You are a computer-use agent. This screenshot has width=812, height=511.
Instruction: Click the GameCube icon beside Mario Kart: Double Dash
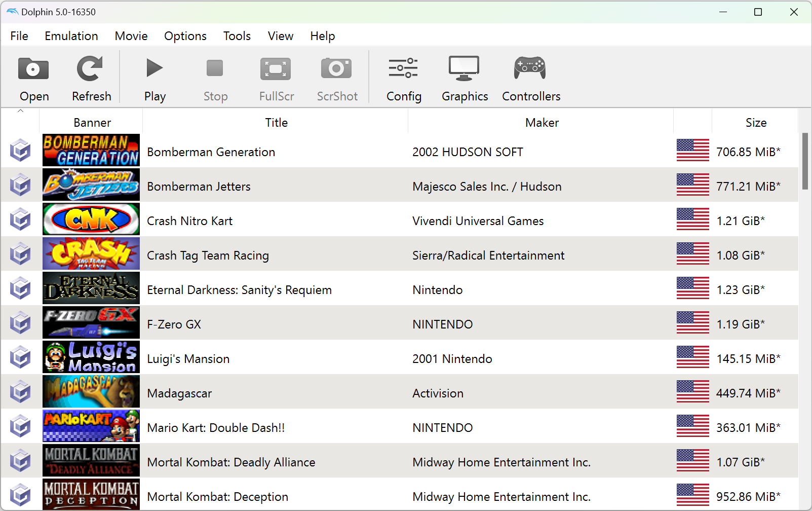21,426
